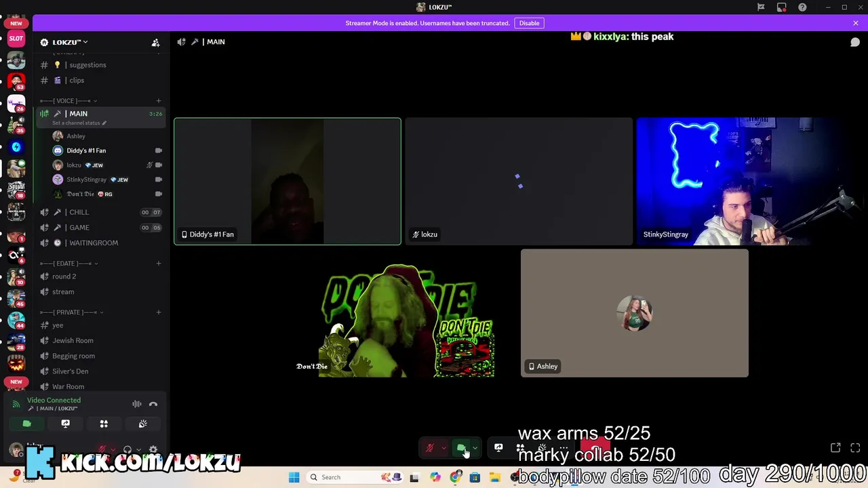Viewport: 868px width, 488px height.
Task: Open Microsoft Store from taskbar
Action: (x=475, y=477)
